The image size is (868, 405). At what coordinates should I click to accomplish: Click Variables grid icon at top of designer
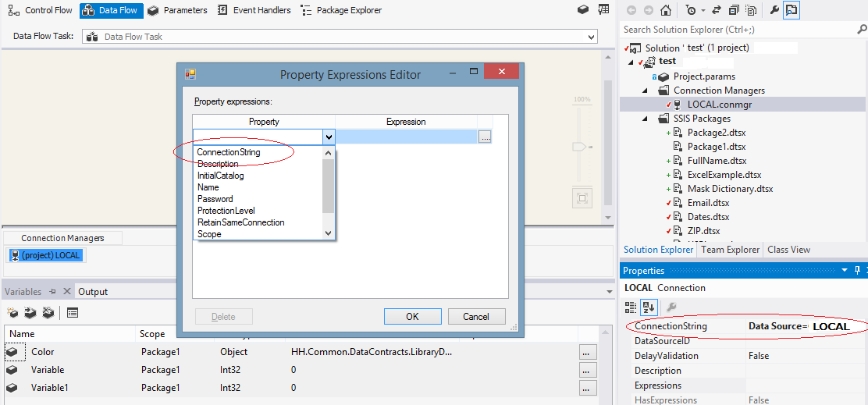[x=603, y=10]
